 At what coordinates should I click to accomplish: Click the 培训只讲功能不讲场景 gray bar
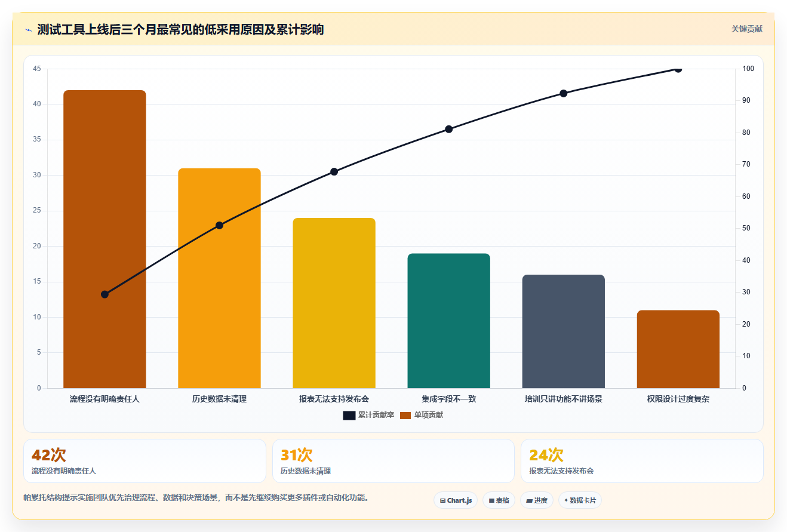click(563, 331)
